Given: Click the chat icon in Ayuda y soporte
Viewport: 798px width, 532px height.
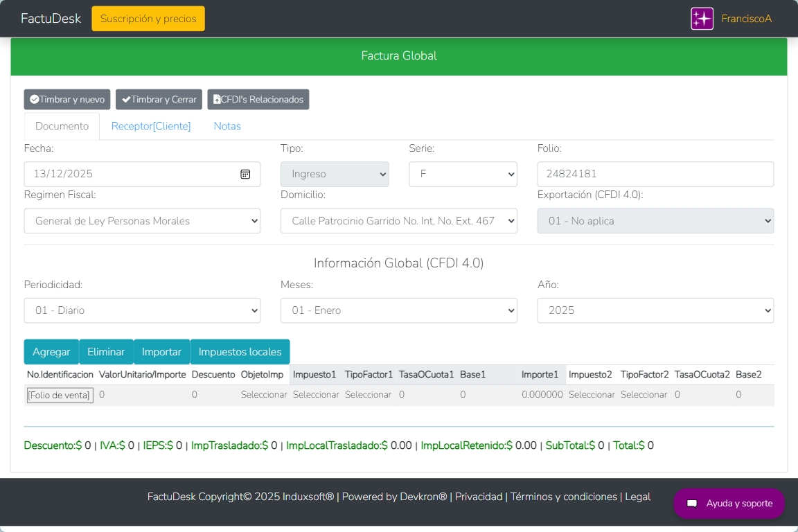Looking at the screenshot, I should [691, 504].
